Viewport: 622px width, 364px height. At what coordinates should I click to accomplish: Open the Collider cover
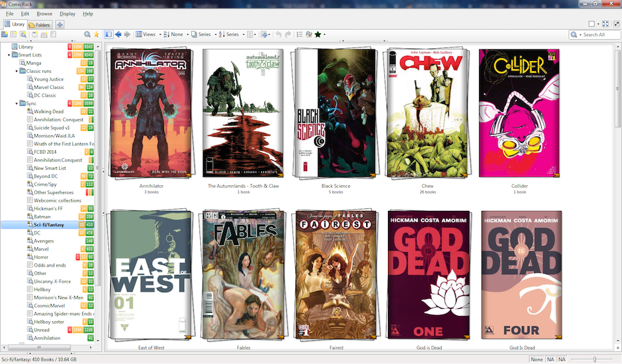[x=519, y=113]
